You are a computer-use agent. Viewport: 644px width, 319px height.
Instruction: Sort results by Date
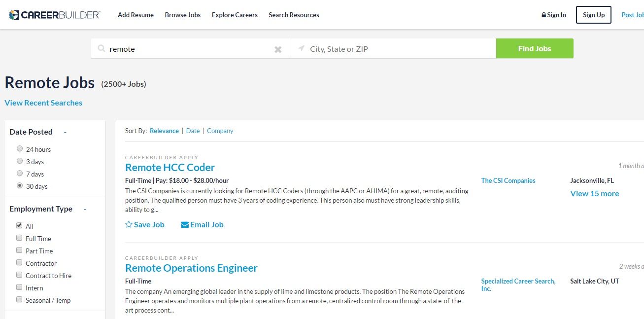(x=193, y=131)
